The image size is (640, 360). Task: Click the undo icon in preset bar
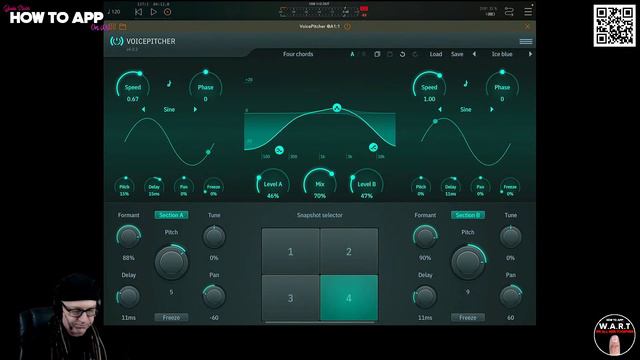pyautogui.click(x=402, y=54)
